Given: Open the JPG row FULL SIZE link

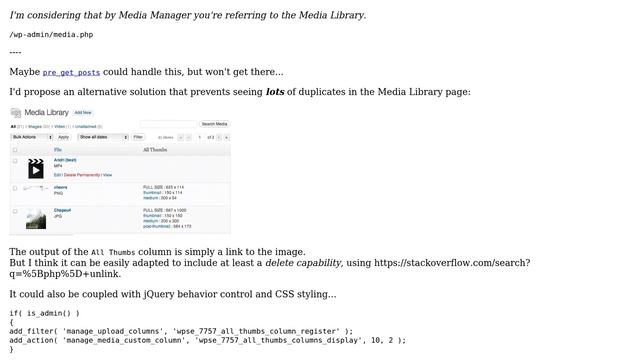Looking at the screenshot, I should pyautogui.click(x=164, y=210).
